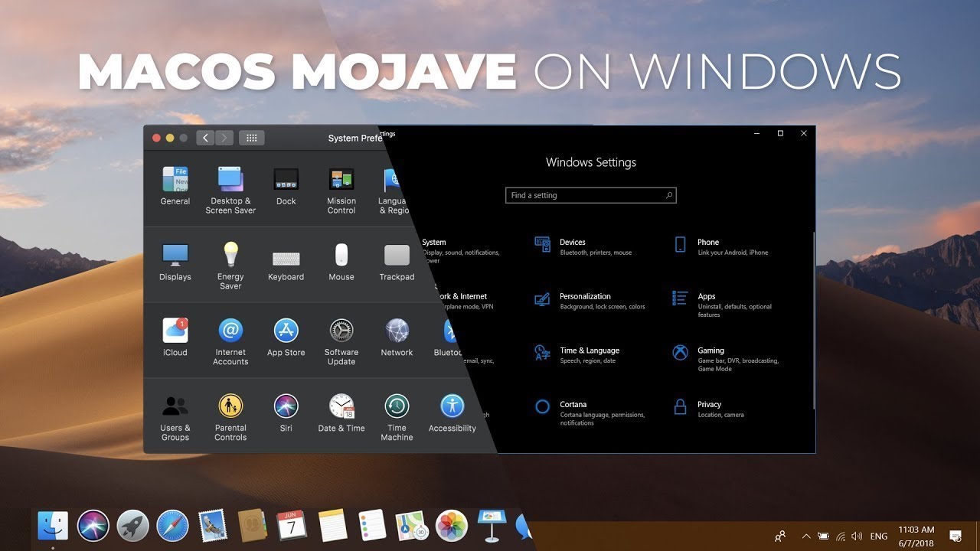
Task: Open Users & Groups preferences
Action: (175, 417)
